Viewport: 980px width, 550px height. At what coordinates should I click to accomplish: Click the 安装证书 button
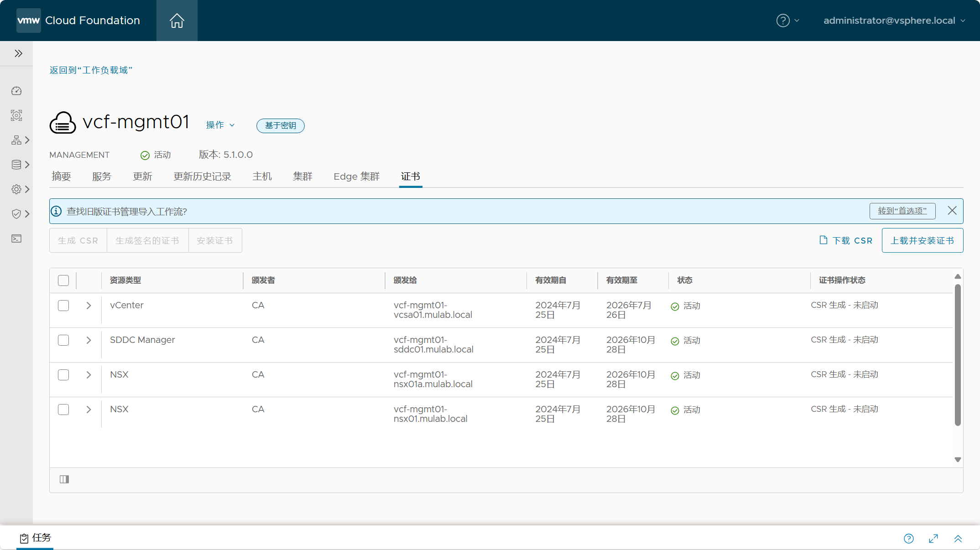pos(215,240)
